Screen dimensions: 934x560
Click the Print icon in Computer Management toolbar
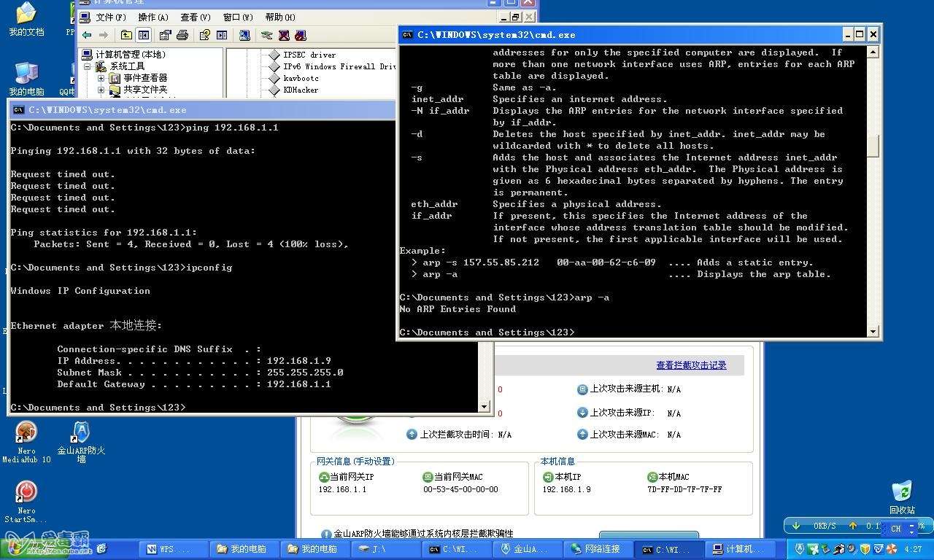tap(182, 35)
